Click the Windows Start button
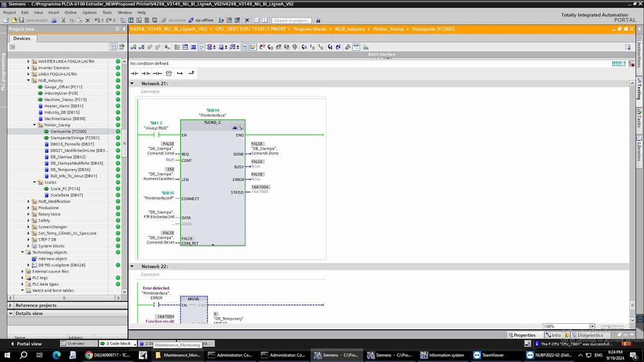 (7, 355)
